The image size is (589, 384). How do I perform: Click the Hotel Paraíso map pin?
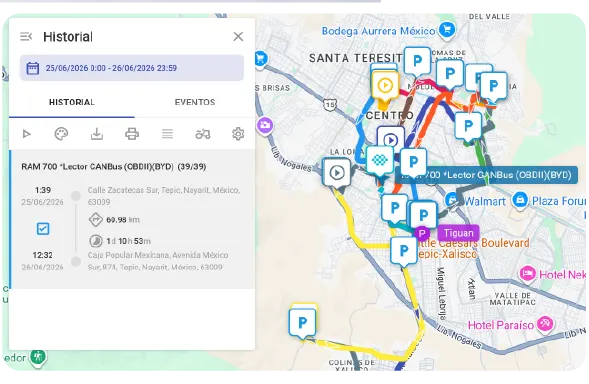point(545,323)
